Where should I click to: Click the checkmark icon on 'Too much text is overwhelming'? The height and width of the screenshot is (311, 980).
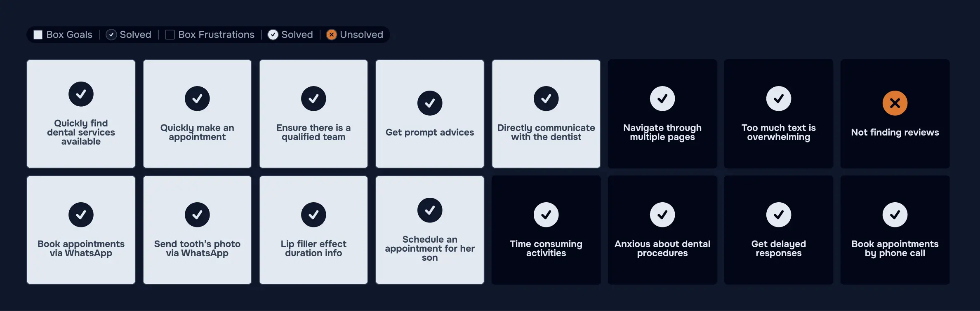(779, 99)
